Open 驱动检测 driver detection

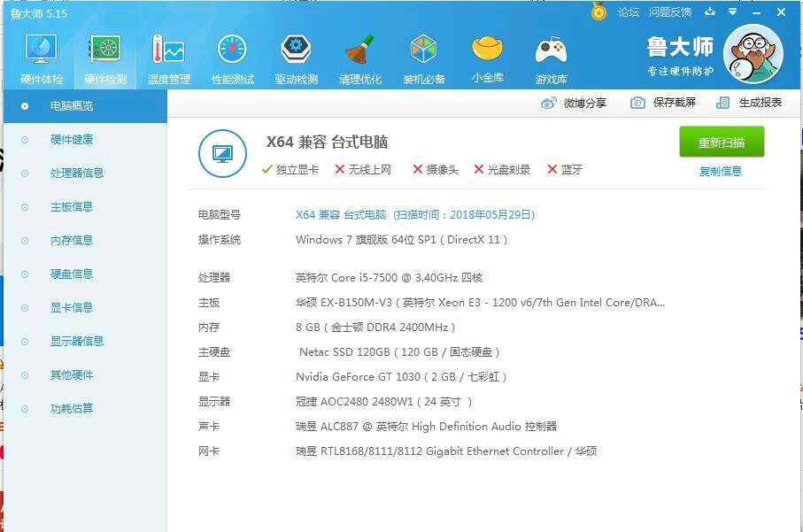[297, 59]
